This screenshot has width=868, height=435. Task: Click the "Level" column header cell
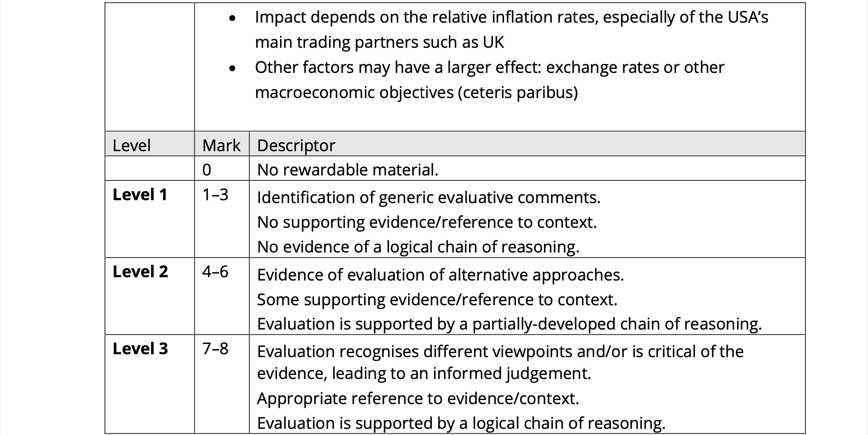pos(132,145)
